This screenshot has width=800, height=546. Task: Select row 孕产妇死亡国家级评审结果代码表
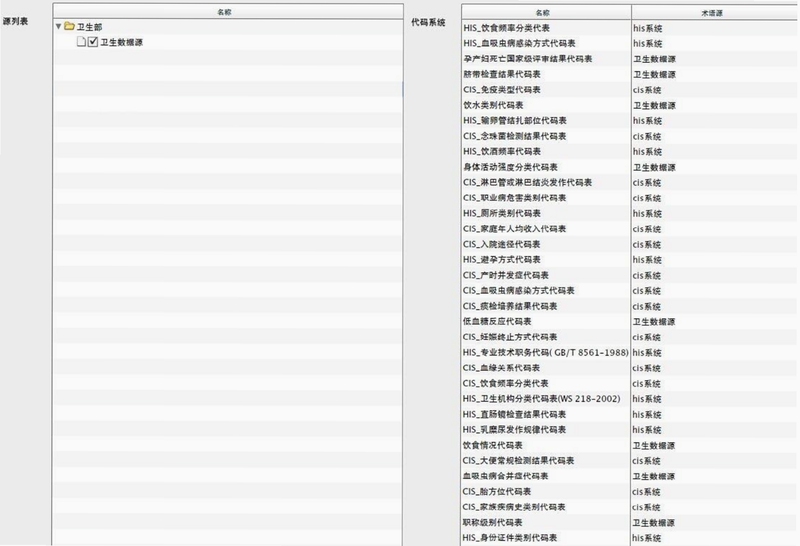630,59
